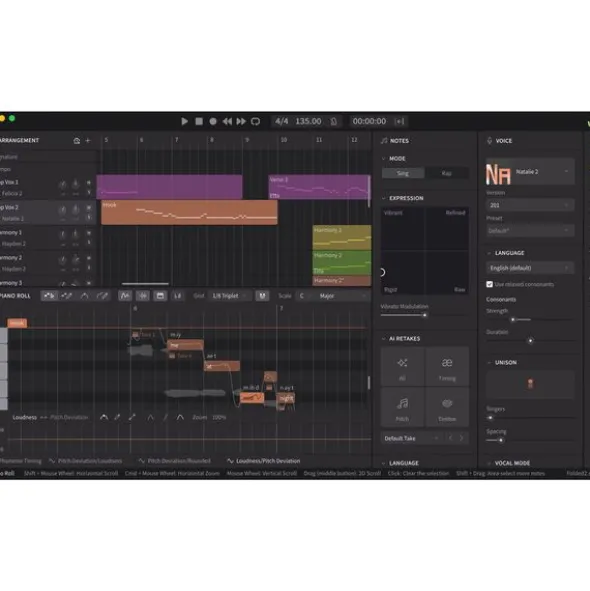Mute the Vox 1 track

tap(89, 183)
